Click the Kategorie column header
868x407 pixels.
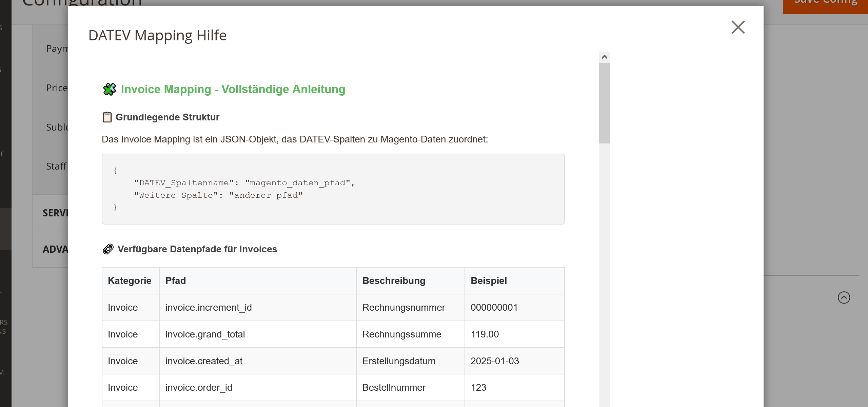[x=130, y=280]
